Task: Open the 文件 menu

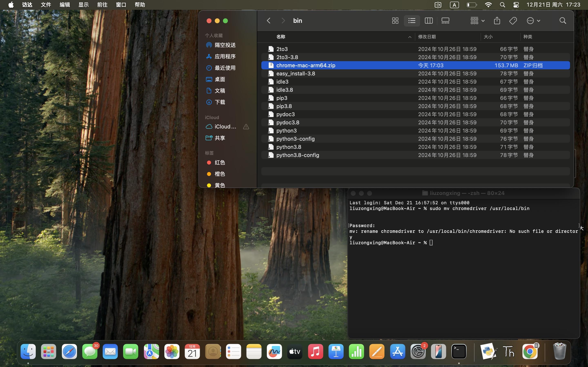Action: (46, 5)
